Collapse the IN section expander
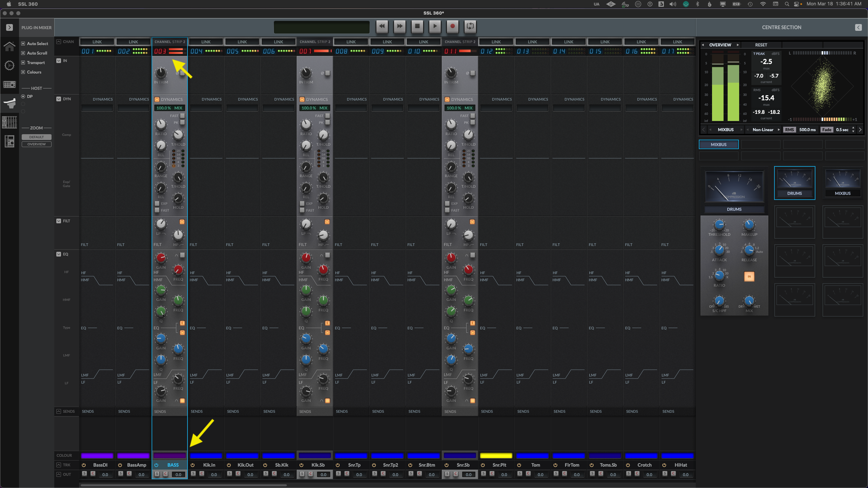Screen dimensions: 868x488 [x=59, y=61]
